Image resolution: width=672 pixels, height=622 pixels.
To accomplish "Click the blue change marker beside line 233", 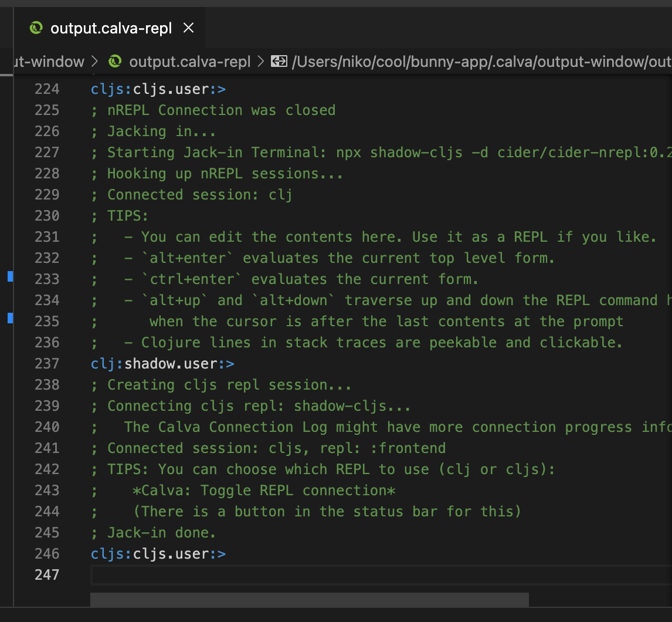I will coord(9,276).
